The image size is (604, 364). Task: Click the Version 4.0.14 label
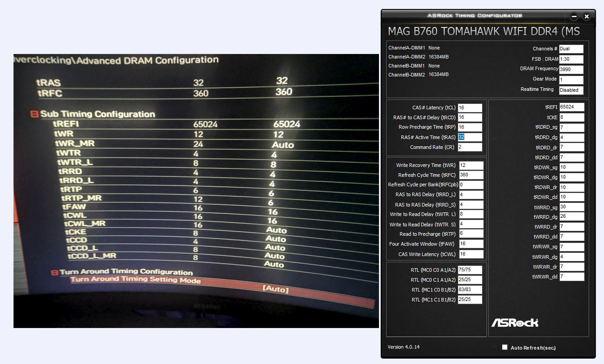404,347
